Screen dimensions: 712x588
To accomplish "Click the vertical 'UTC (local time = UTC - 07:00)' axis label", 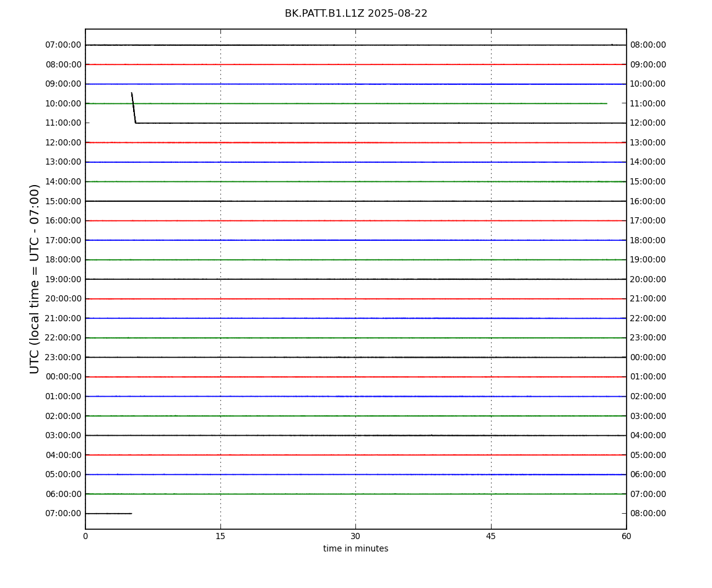I will coord(35,279).
